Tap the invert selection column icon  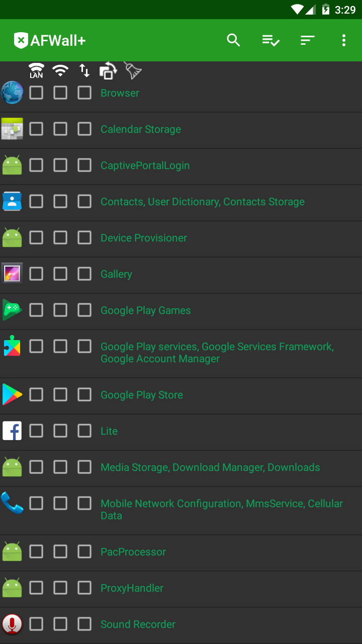tap(108, 70)
